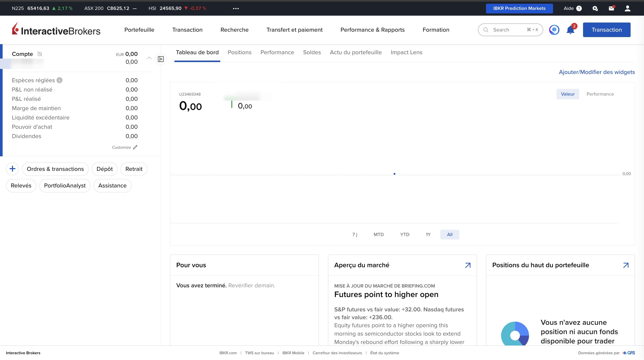Collapse the left account sidebar panel

[x=161, y=59]
